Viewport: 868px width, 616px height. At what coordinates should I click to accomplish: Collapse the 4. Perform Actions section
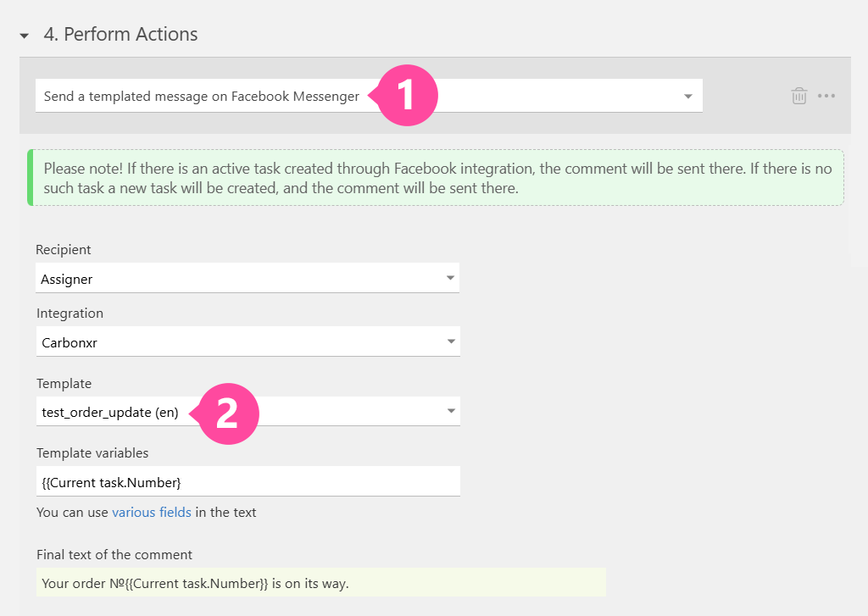click(x=25, y=36)
